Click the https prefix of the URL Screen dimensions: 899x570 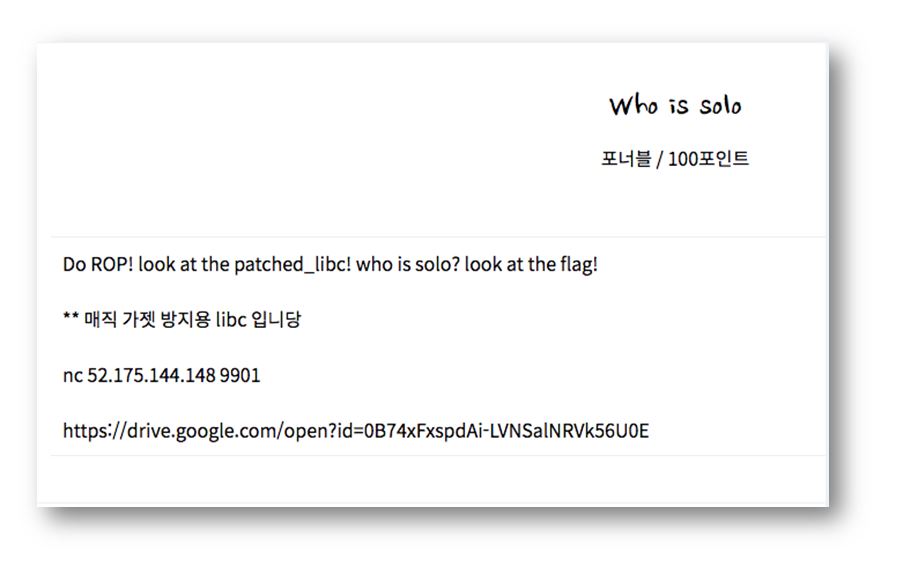click(83, 431)
